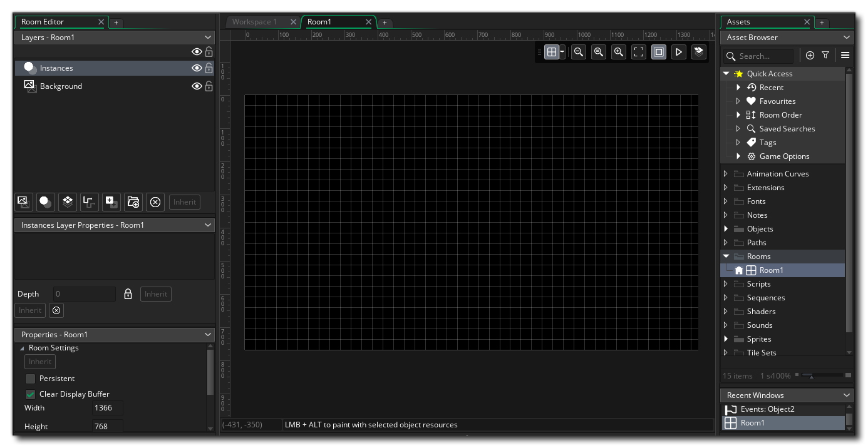Click the room Width field
The image size is (868, 448).
[107, 408]
